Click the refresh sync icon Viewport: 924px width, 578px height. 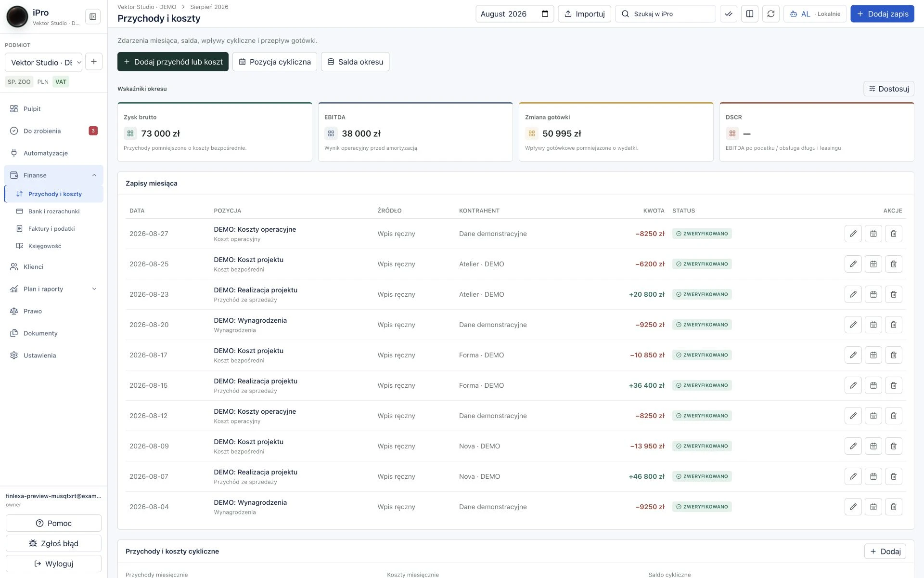(x=771, y=14)
